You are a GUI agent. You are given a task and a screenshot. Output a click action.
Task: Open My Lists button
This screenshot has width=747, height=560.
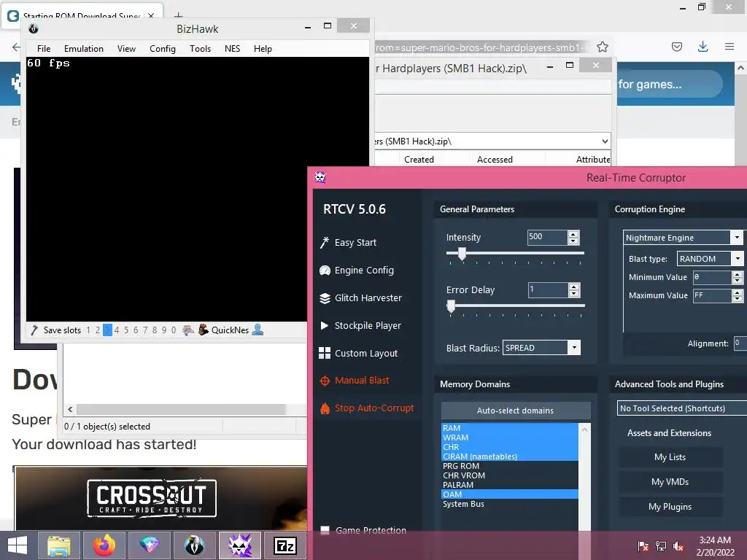[x=670, y=457]
